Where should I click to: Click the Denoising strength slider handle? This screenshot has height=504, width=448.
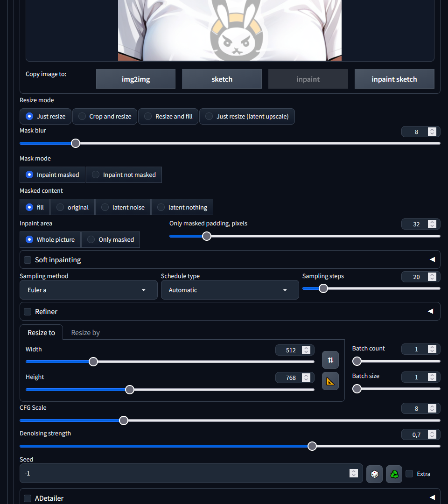(312, 446)
